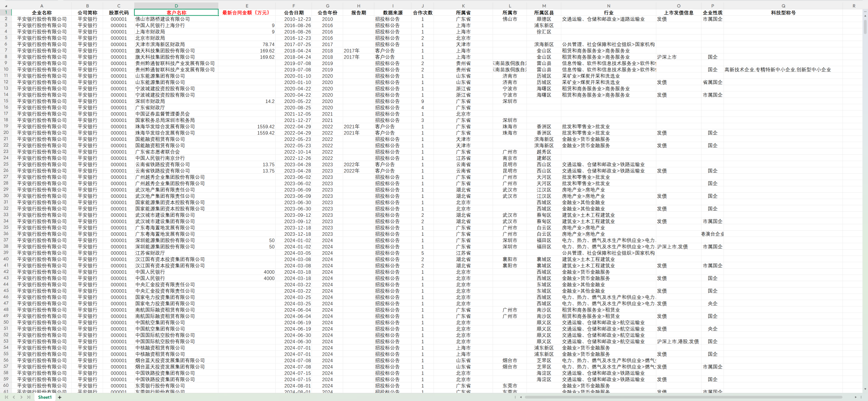
Task: Jump to last sheet navigation arrow
Action: pos(29,397)
